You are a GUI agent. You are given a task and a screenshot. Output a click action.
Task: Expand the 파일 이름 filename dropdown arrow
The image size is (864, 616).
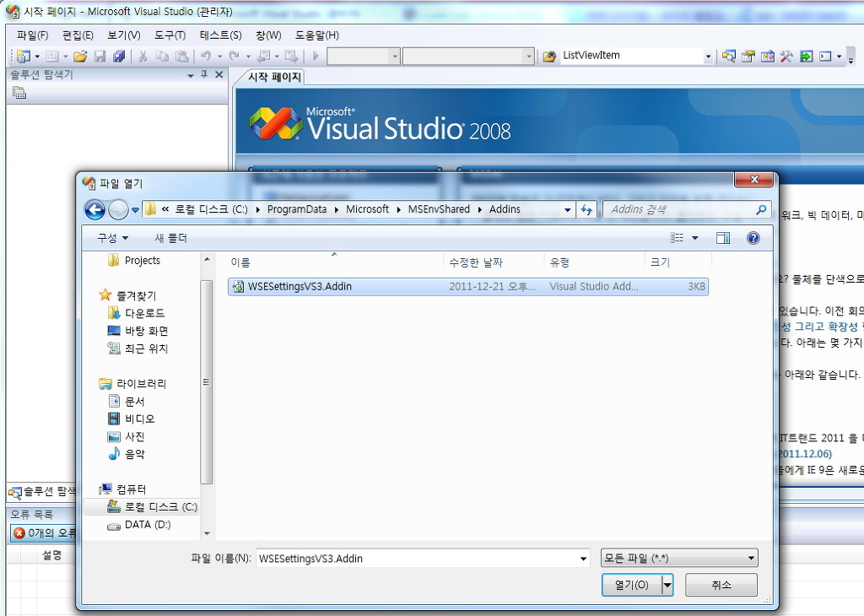(x=584, y=559)
